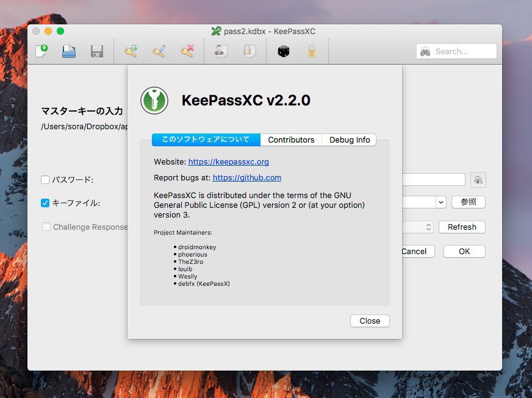This screenshot has width=532, height=398.
Task: Toggle password visibility eye button
Action: (478, 180)
